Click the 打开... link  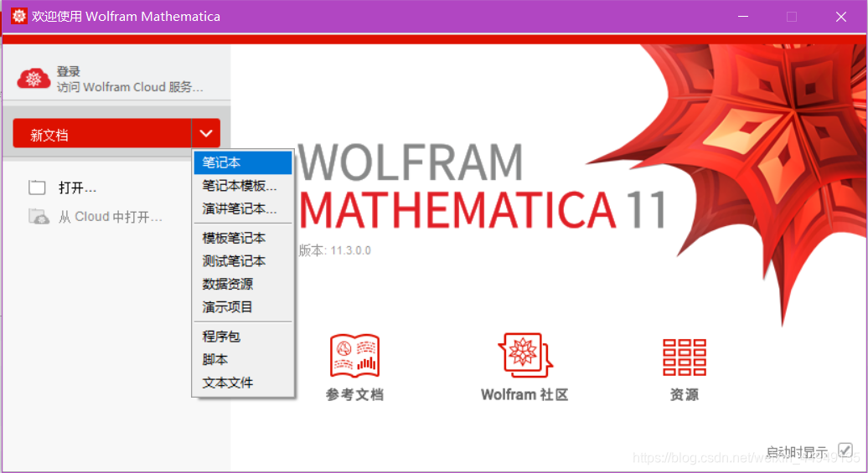(77, 188)
